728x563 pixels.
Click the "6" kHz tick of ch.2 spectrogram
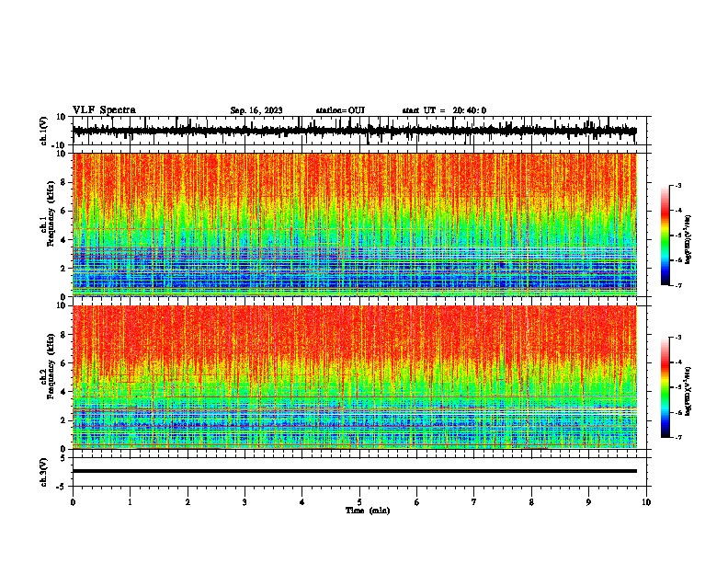click(x=63, y=363)
